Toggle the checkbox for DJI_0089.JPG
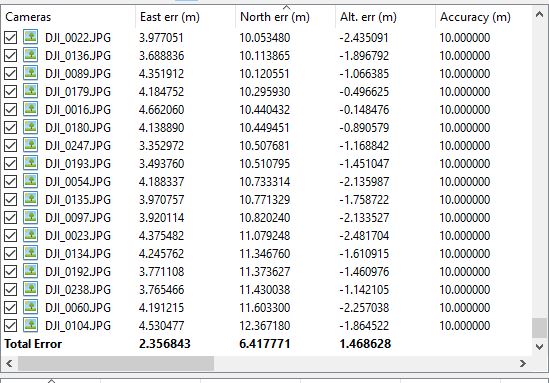Image resolution: width=549 pixels, height=383 pixels. pyautogui.click(x=11, y=74)
